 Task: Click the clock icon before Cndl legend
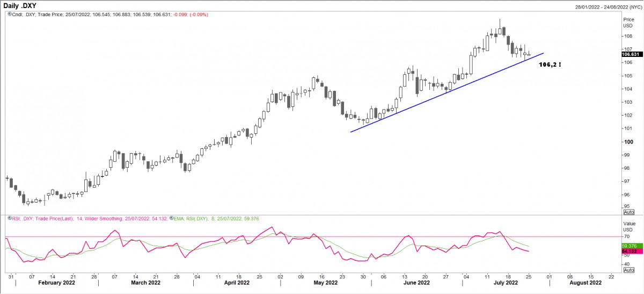pos(9,14)
